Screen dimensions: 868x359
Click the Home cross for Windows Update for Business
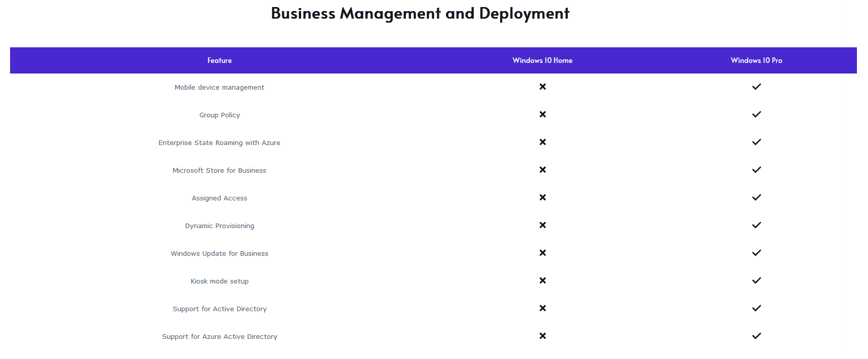pyautogui.click(x=542, y=253)
